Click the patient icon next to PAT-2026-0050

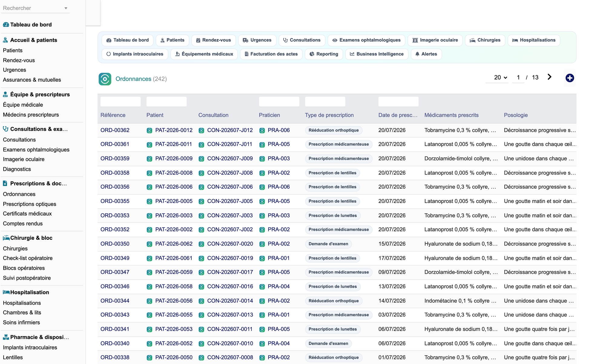[x=150, y=358]
